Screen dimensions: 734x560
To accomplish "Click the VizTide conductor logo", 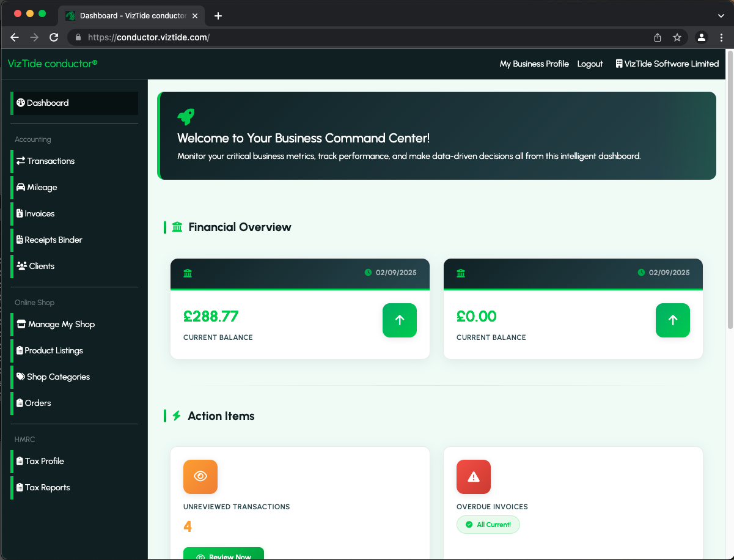I will point(53,64).
